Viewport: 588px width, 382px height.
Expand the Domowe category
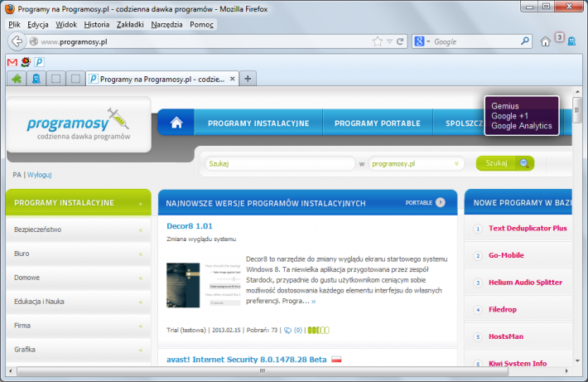(x=79, y=278)
